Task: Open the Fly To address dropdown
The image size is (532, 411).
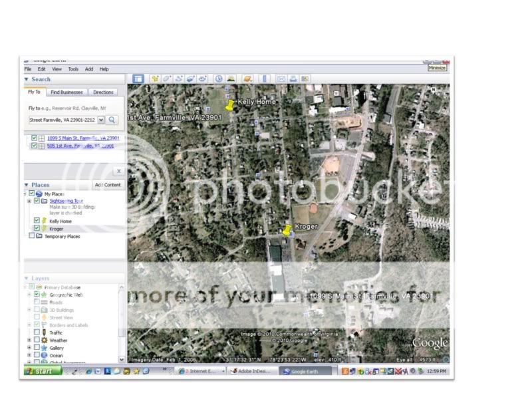Action: click(x=101, y=120)
